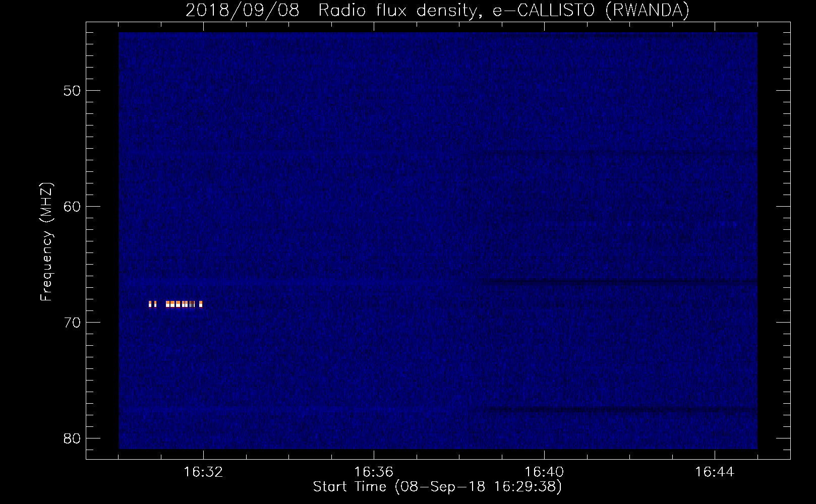The height and width of the screenshot is (504, 816).
Task: Click the date 2018/09/08 in the title
Action: 242,10
